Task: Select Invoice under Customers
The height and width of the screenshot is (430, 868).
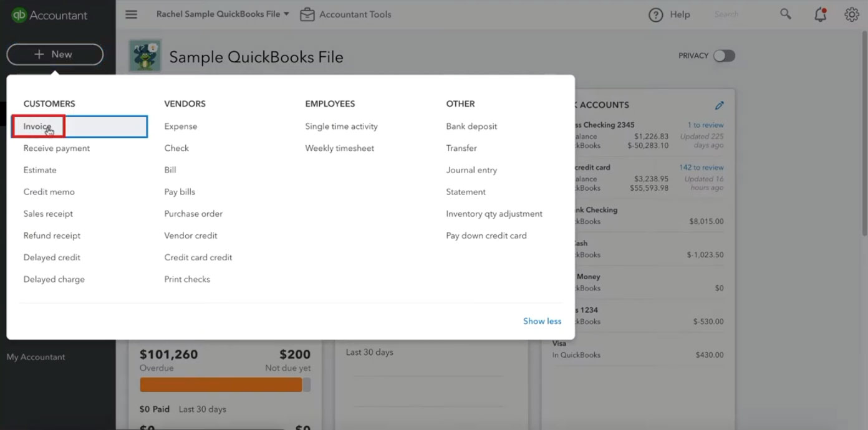Action: [x=80, y=127]
